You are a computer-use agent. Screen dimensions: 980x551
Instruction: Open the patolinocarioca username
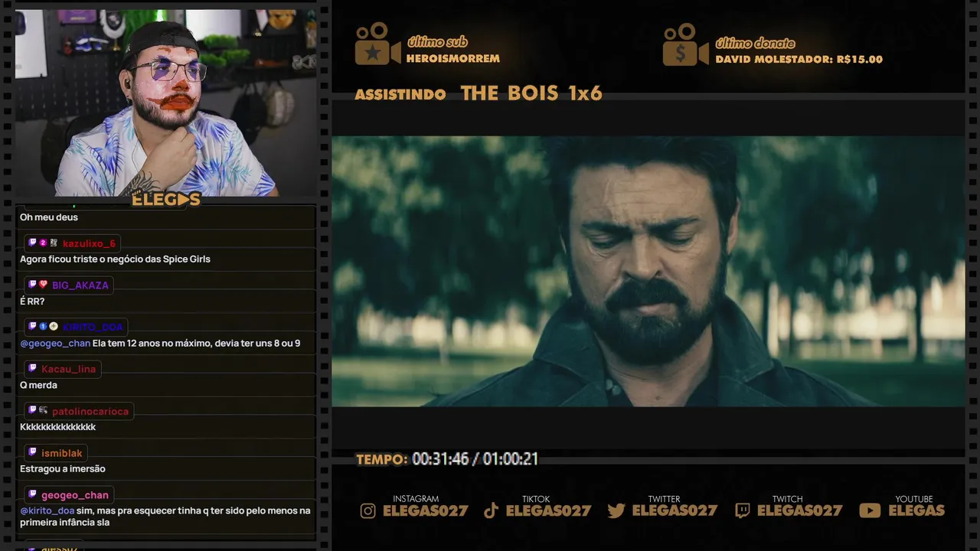(x=91, y=411)
